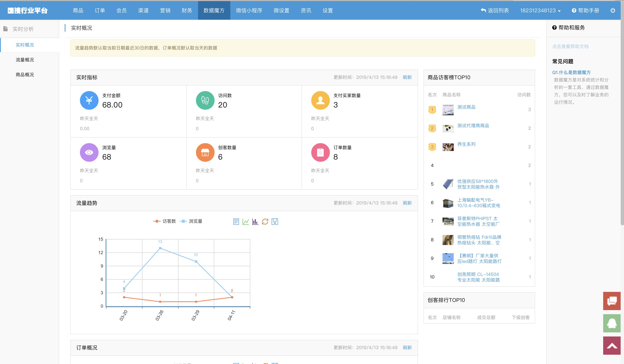
Task: Switch traffic chart to bar view
Action: 255,221
